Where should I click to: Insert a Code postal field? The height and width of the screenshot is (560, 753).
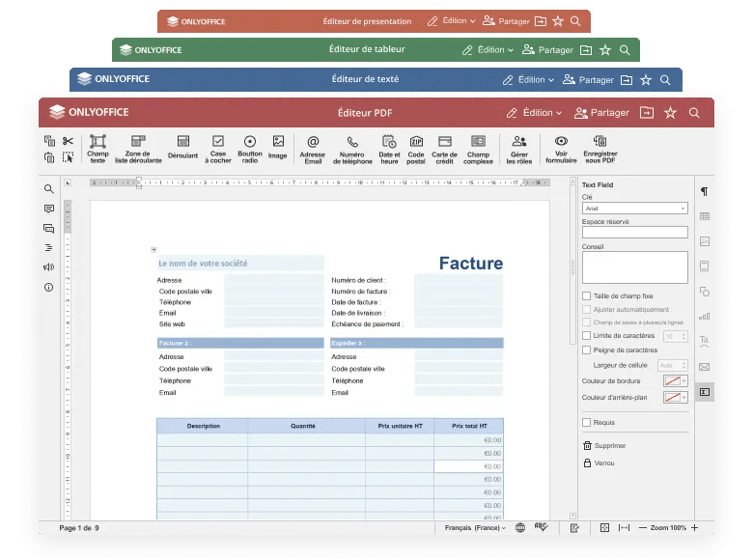(x=416, y=150)
